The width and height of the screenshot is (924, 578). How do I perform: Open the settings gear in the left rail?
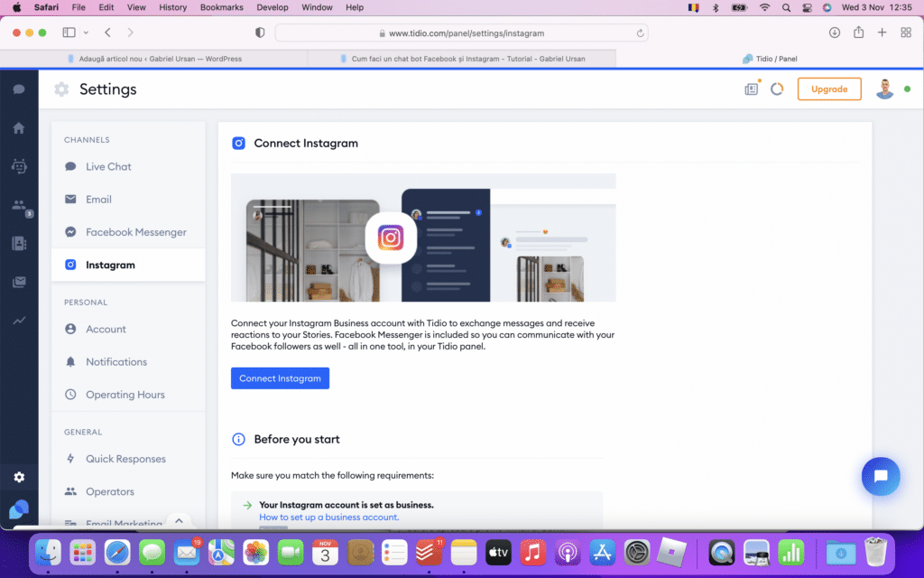[x=19, y=477]
